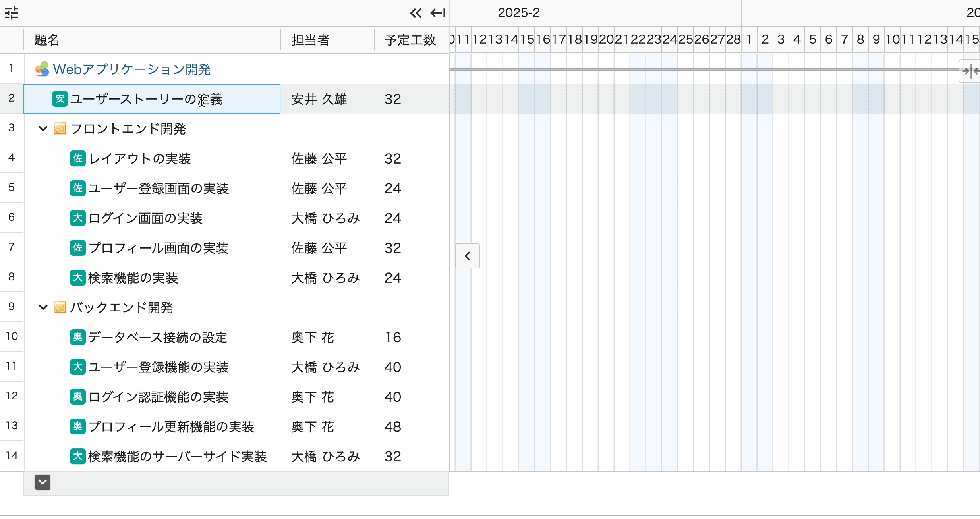Click the 予定工数 column header
980x519 pixels.
(410, 40)
